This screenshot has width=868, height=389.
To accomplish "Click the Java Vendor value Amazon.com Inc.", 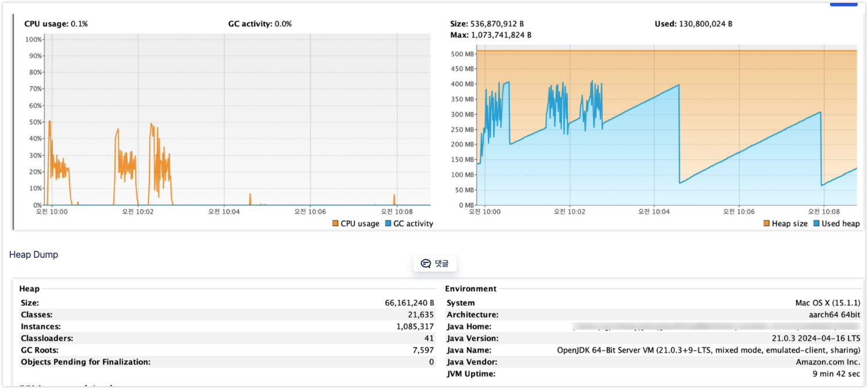I will click(x=828, y=362).
